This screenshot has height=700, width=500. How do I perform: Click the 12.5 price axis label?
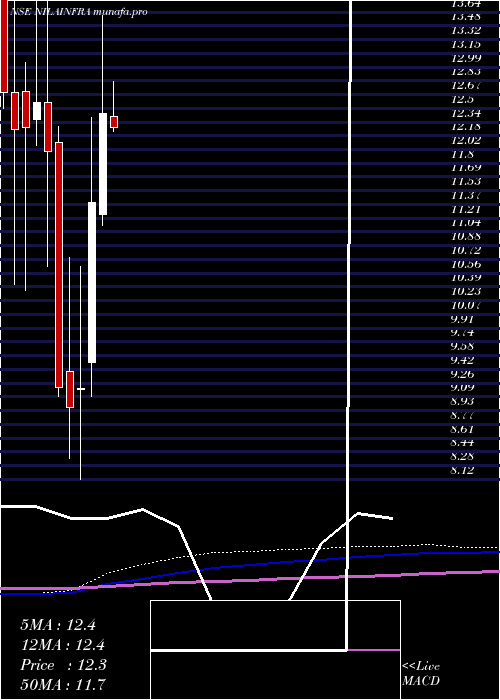[x=463, y=99]
